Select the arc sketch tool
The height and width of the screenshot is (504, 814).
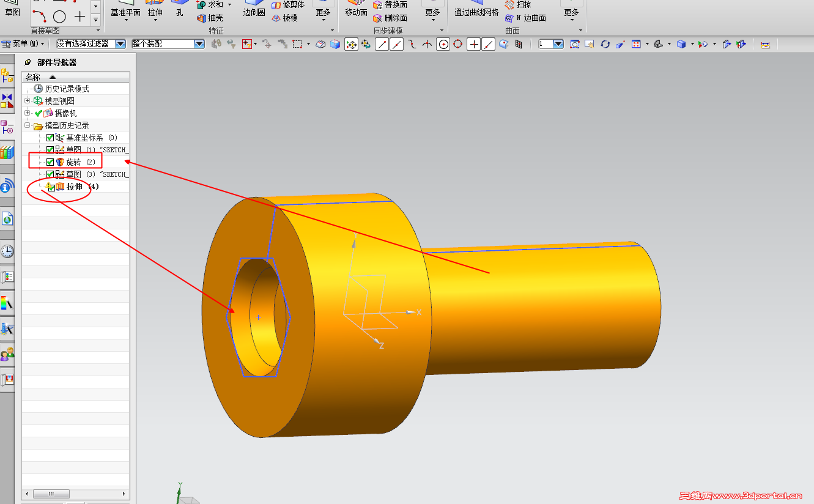point(39,16)
